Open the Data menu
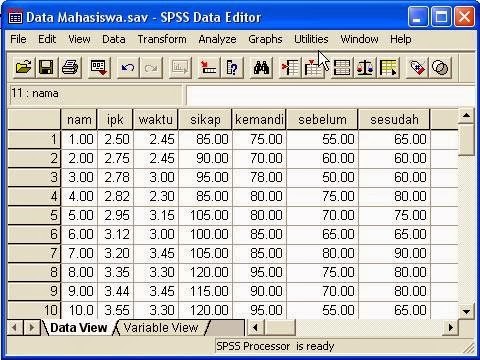480x360 pixels. tap(114, 39)
